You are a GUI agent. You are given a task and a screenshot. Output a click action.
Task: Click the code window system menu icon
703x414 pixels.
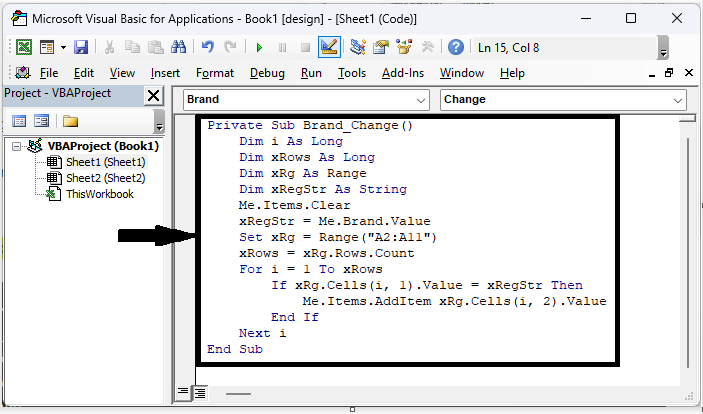(22, 73)
